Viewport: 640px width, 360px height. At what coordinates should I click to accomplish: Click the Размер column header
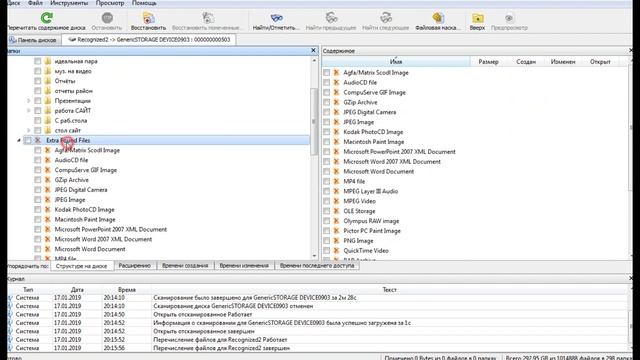coord(488,62)
